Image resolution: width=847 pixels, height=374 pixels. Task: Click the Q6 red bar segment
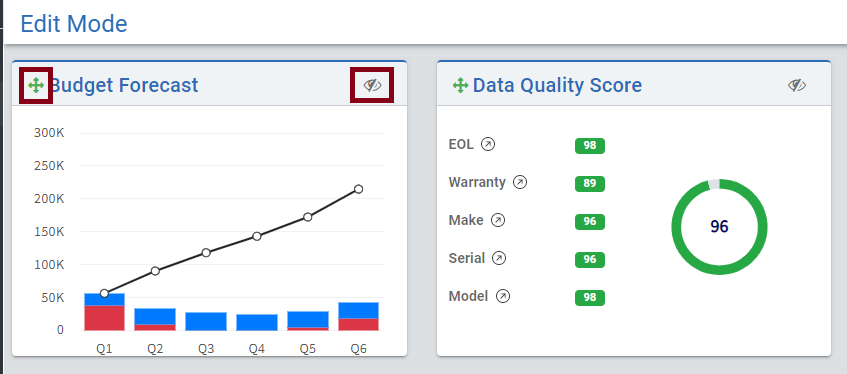[358, 324]
